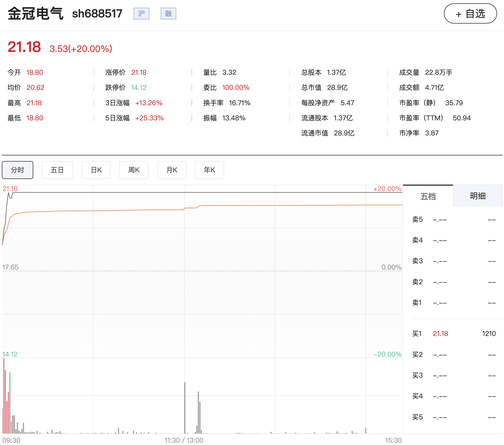Open the 年K yearly chart
This screenshot has width=504, height=445.
(x=210, y=170)
